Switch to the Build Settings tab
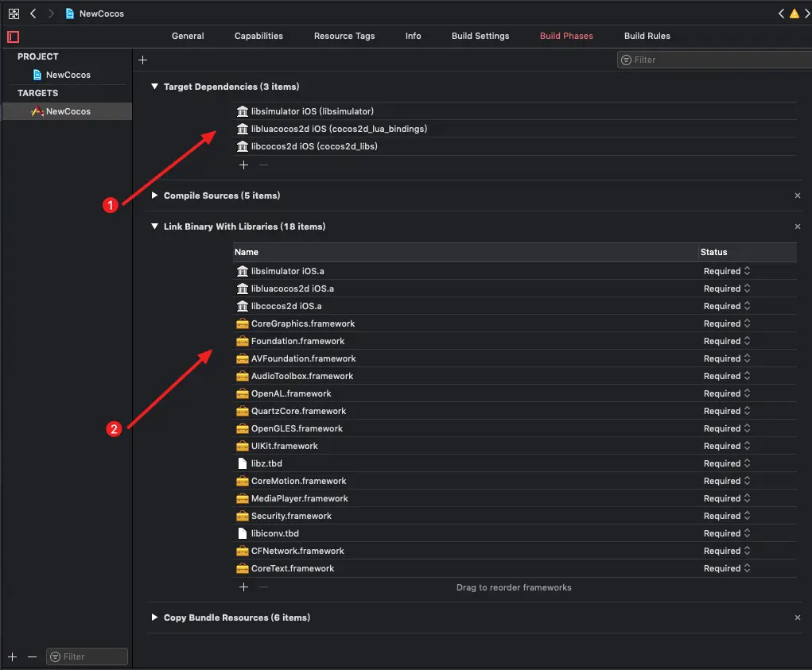The image size is (812, 670). [x=480, y=36]
